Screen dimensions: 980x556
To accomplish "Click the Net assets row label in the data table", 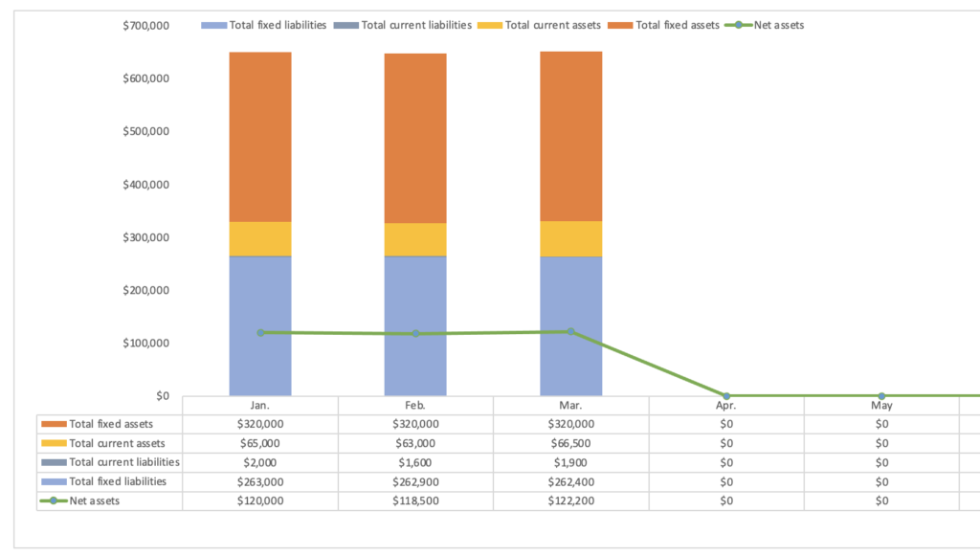I will tap(95, 500).
